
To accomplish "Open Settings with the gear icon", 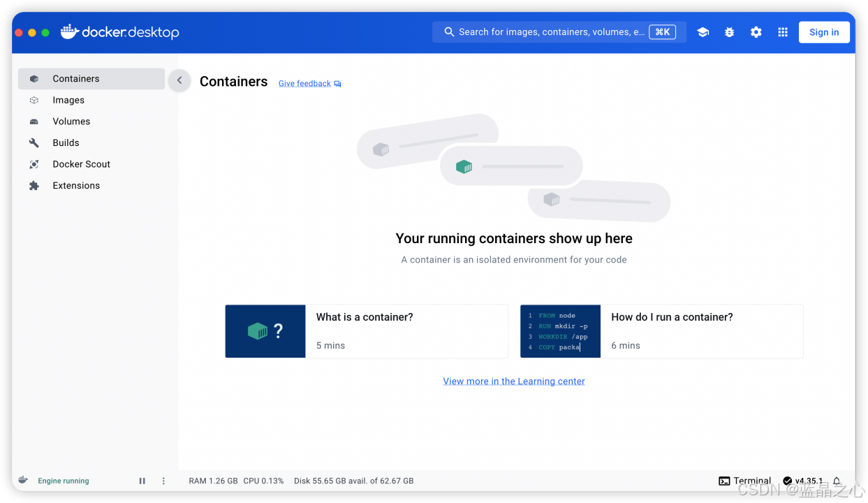I will [x=756, y=32].
